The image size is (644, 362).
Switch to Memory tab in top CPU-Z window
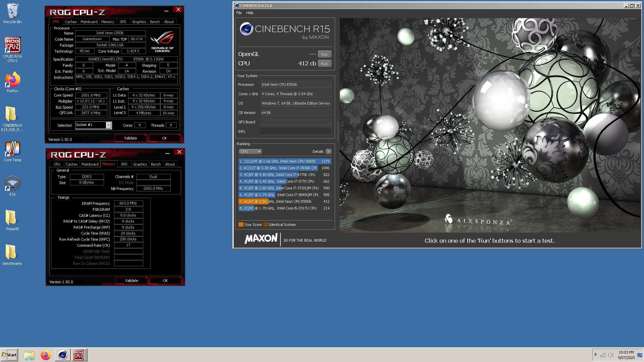[108, 22]
